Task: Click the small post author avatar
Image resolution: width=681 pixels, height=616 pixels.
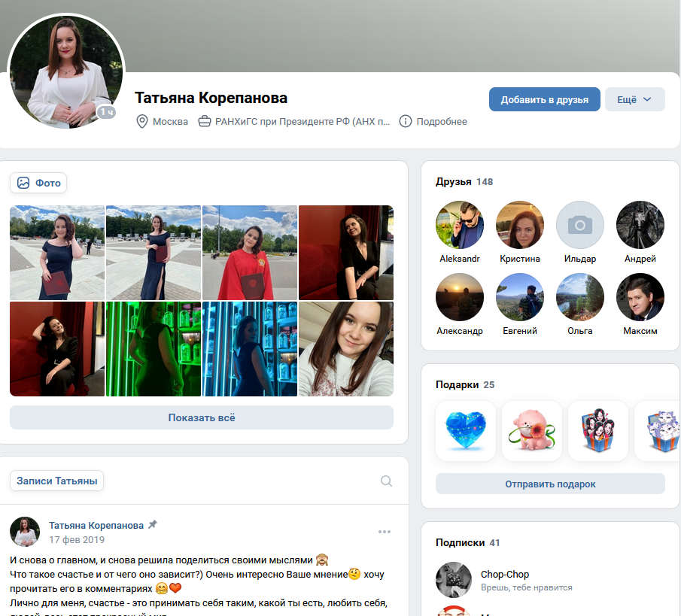Action: pos(25,532)
